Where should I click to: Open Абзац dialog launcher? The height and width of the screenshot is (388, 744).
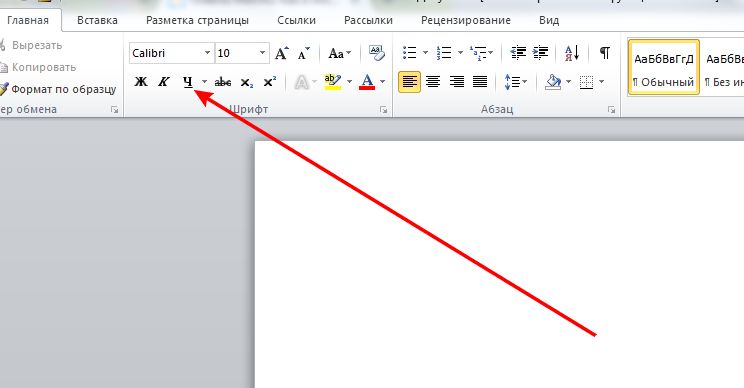pyautogui.click(x=611, y=110)
